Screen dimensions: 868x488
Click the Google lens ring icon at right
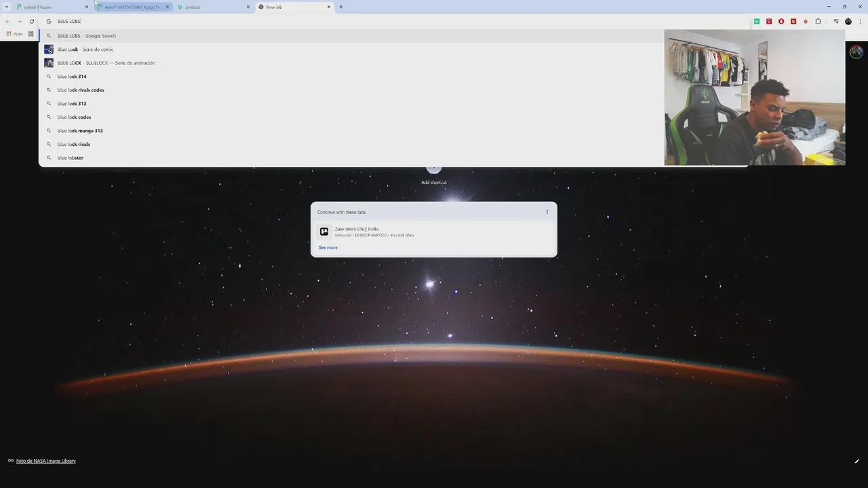coord(856,52)
